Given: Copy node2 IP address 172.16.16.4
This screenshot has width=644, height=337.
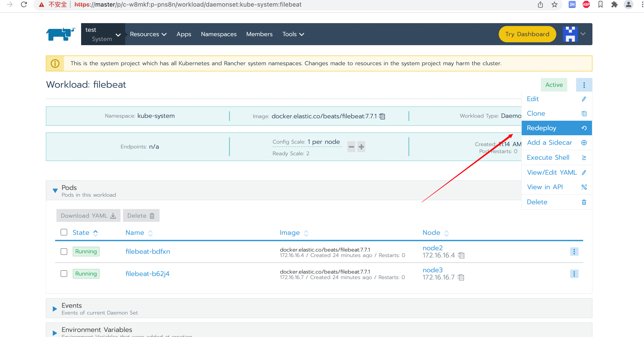Looking at the screenshot, I should [x=461, y=255].
